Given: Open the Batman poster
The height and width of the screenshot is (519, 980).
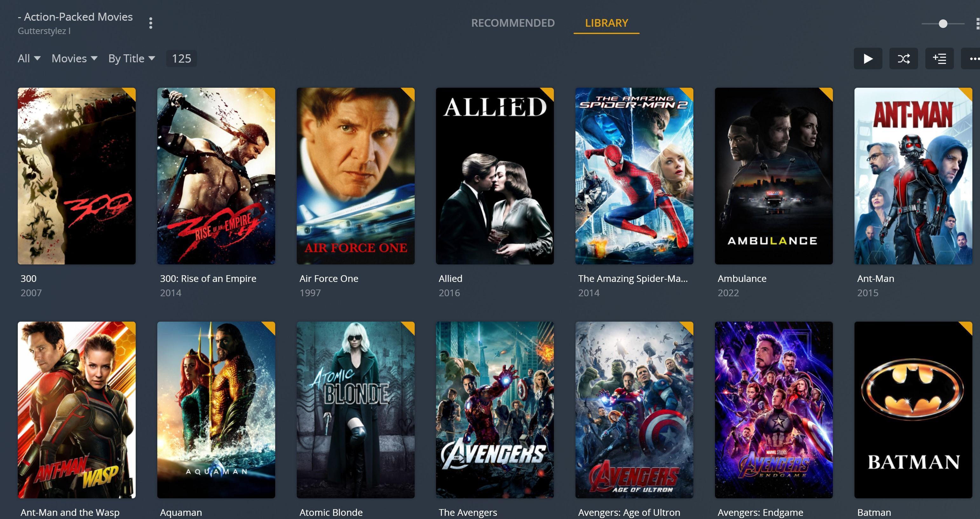Looking at the screenshot, I should click(913, 410).
